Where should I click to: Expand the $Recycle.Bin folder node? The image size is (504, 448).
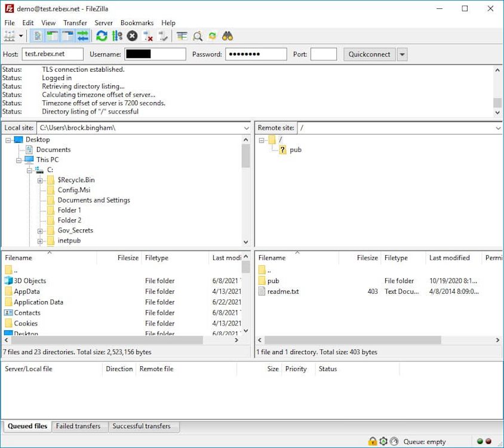coord(40,180)
